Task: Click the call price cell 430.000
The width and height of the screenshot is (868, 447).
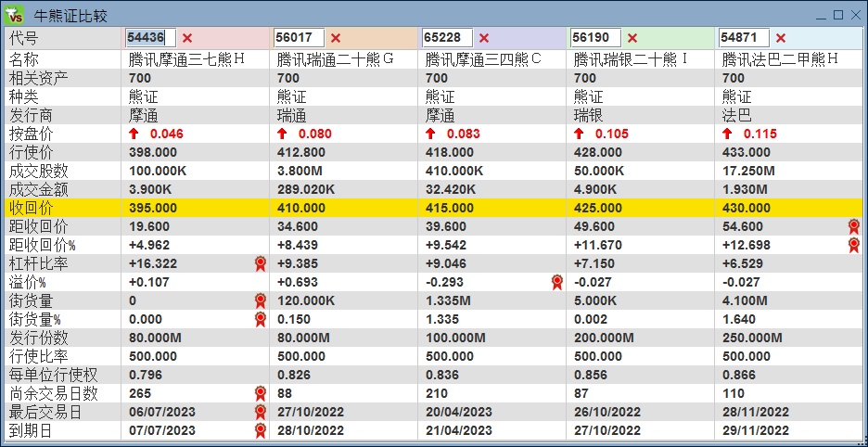Action: [747, 208]
